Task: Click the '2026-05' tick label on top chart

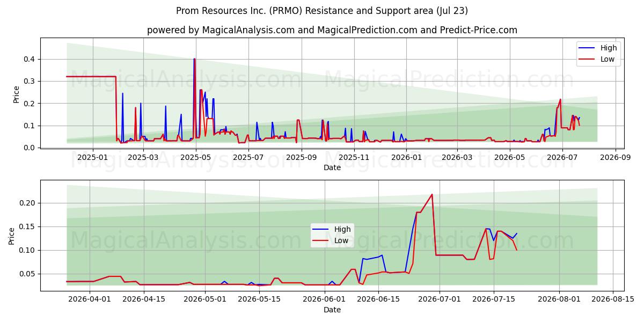Action: pos(509,158)
